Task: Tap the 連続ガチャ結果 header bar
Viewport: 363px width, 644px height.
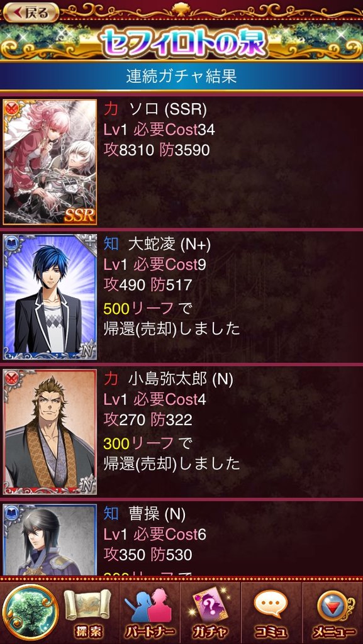Action: (x=181, y=76)
